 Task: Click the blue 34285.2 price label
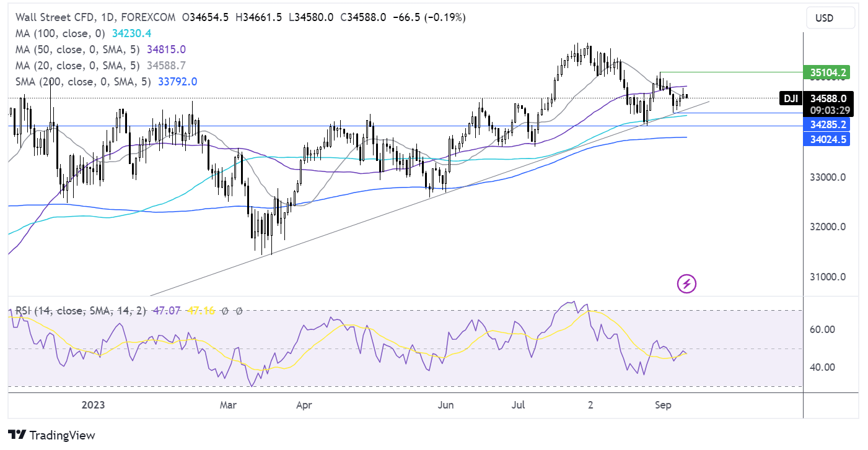[826, 125]
